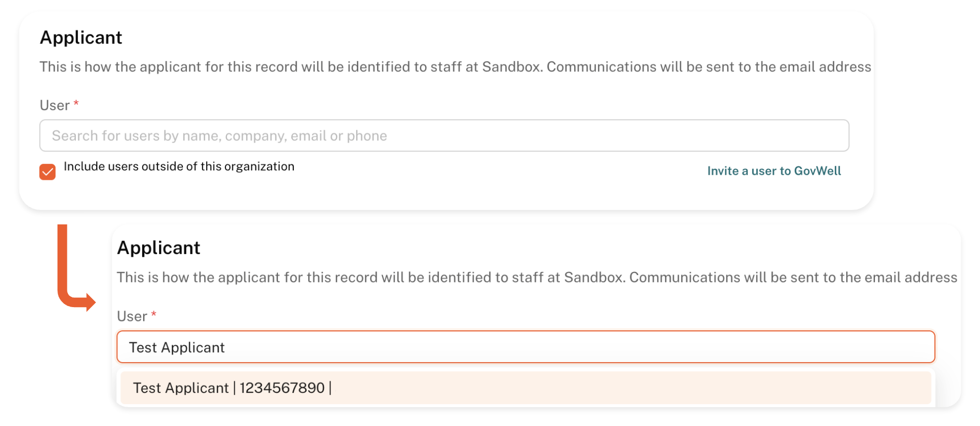Click the word 'GovWell' in the invite link
Viewport: 980px width, 426px height.
point(817,171)
